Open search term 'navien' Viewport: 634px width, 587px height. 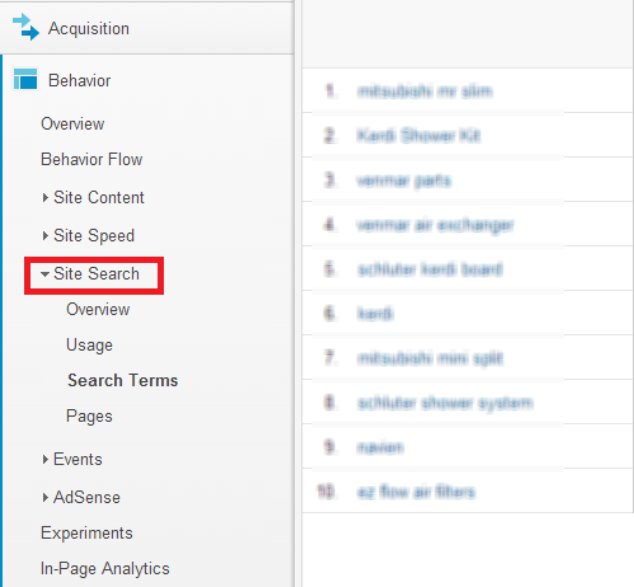pyautogui.click(x=380, y=447)
